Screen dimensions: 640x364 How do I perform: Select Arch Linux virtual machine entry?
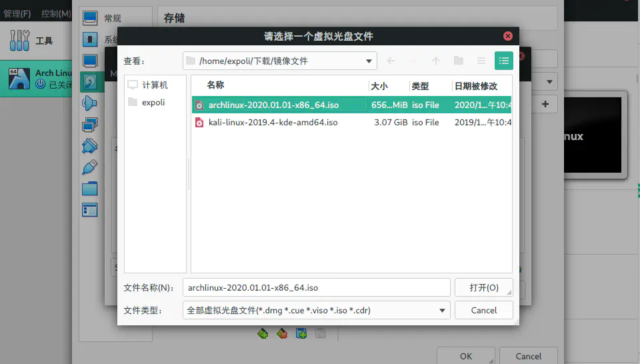(36, 79)
